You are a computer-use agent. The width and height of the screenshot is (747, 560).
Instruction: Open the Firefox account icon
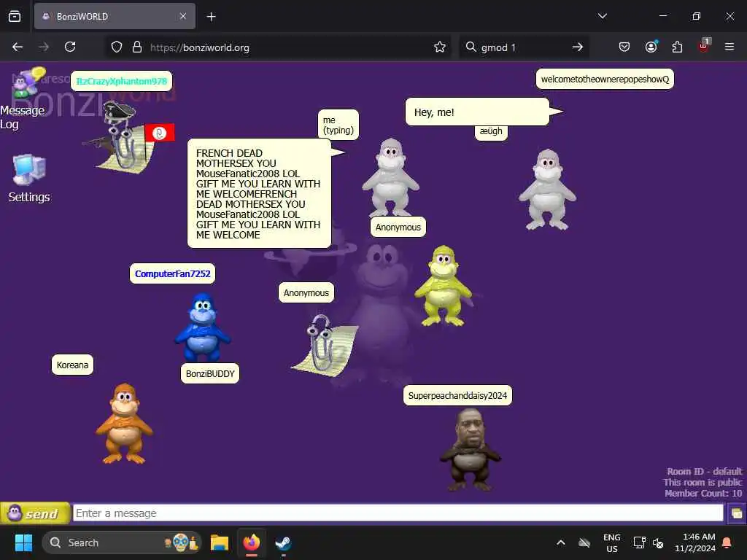[651, 47]
